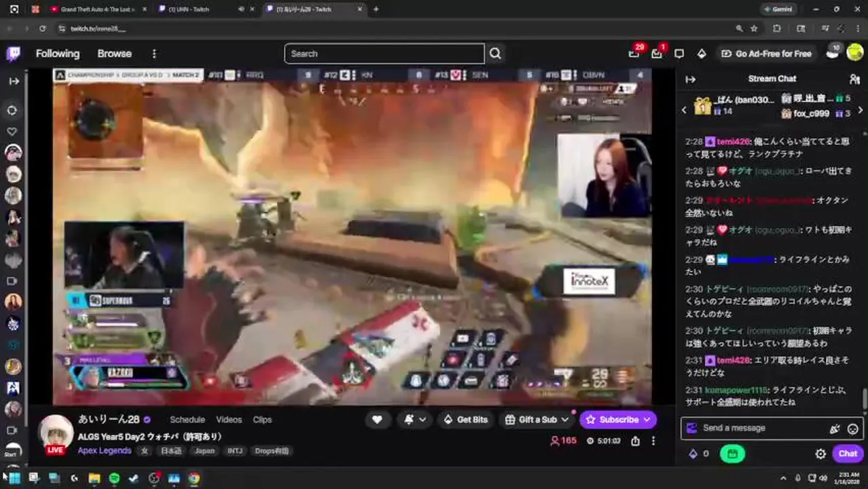Open the Schedule tab

[x=187, y=420]
